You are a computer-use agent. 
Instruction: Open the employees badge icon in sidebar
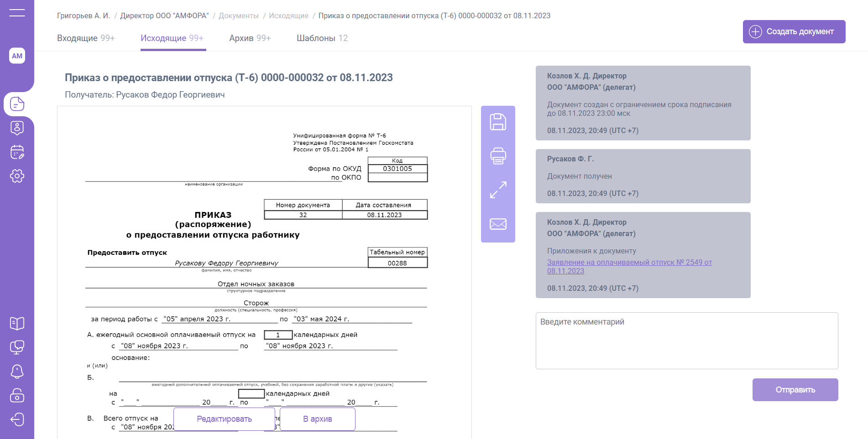click(17, 128)
